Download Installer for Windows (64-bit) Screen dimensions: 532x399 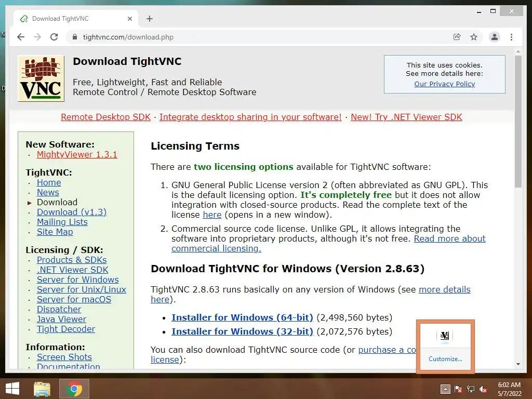[242, 317]
